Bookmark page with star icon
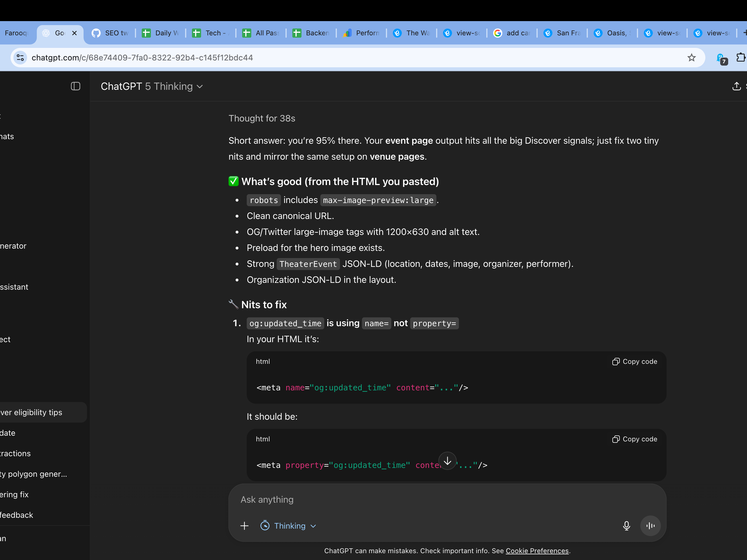 (691, 58)
